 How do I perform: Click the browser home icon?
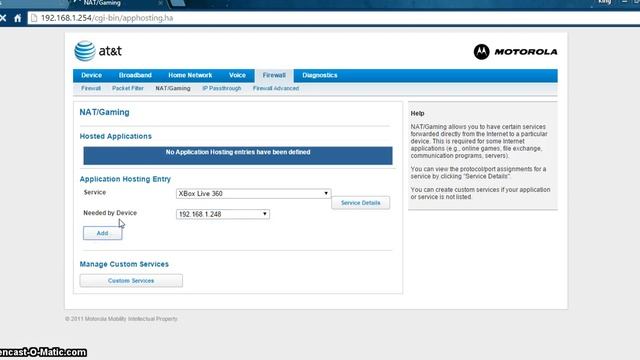(17, 18)
